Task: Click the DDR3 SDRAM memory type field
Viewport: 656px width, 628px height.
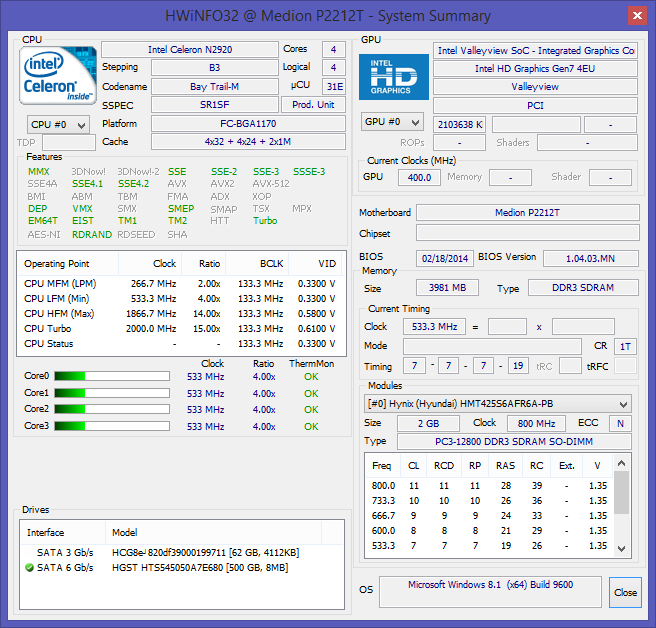Action: point(583,288)
